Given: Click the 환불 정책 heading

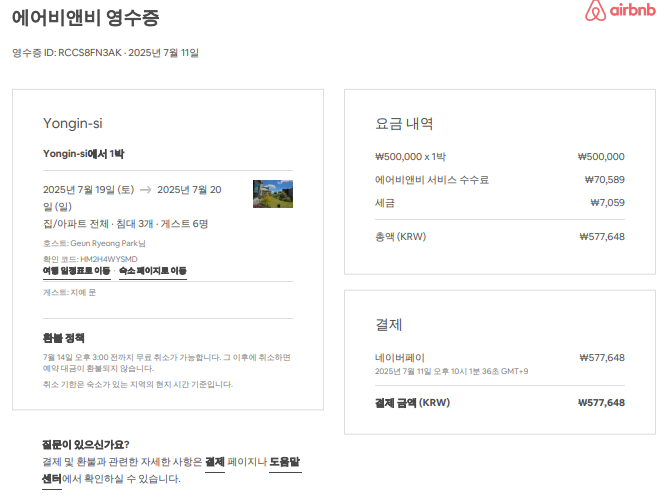Looking at the screenshot, I should pyautogui.click(x=63, y=338).
